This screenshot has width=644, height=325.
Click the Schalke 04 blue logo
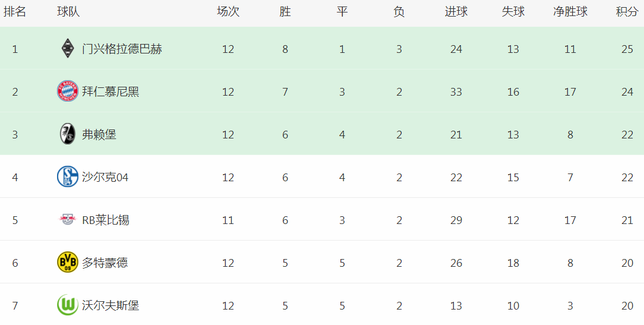coord(68,176)
